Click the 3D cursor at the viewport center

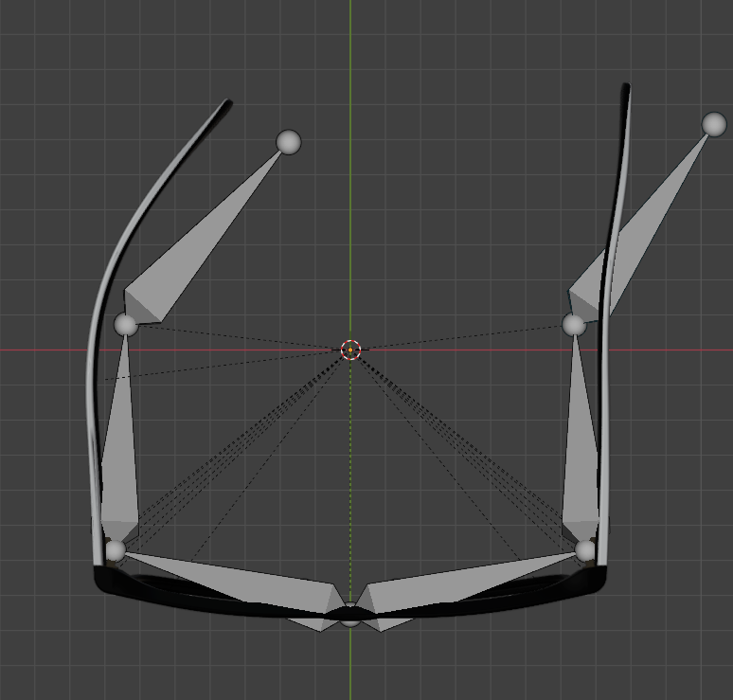pos(350,350)
